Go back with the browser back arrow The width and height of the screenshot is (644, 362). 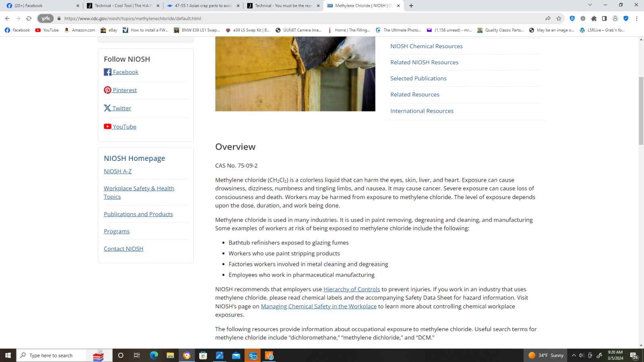[7, 19]
